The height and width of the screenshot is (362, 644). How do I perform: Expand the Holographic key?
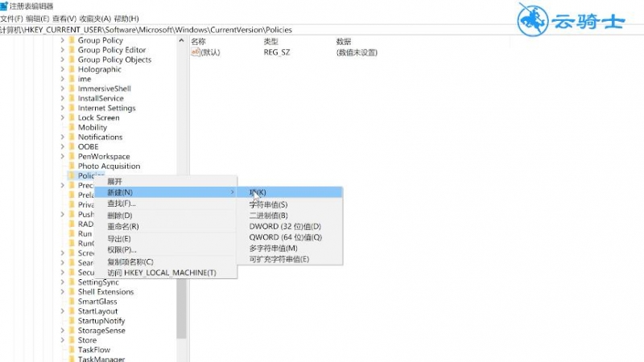[63, 69]
